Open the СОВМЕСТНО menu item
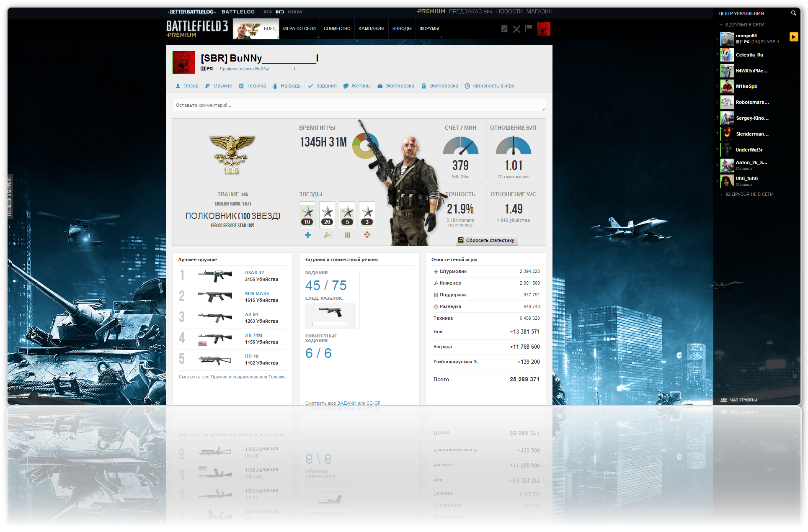 tap(337, 29)
